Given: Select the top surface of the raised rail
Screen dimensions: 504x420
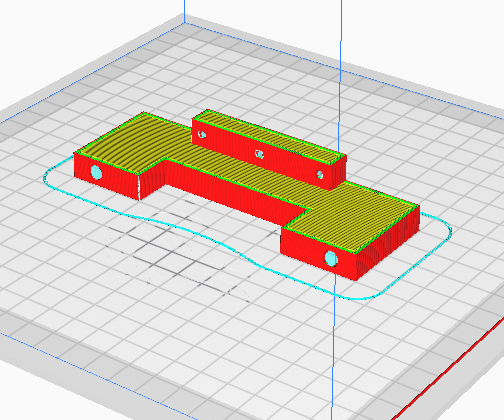Looking at the screenshot, I should [269, 137].
